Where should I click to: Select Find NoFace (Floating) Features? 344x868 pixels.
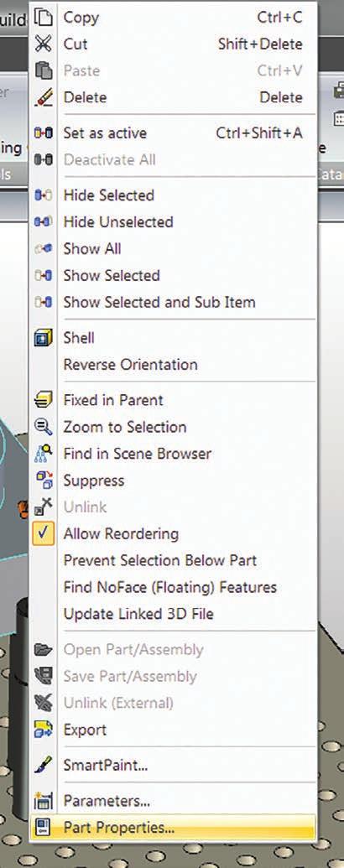173,587
